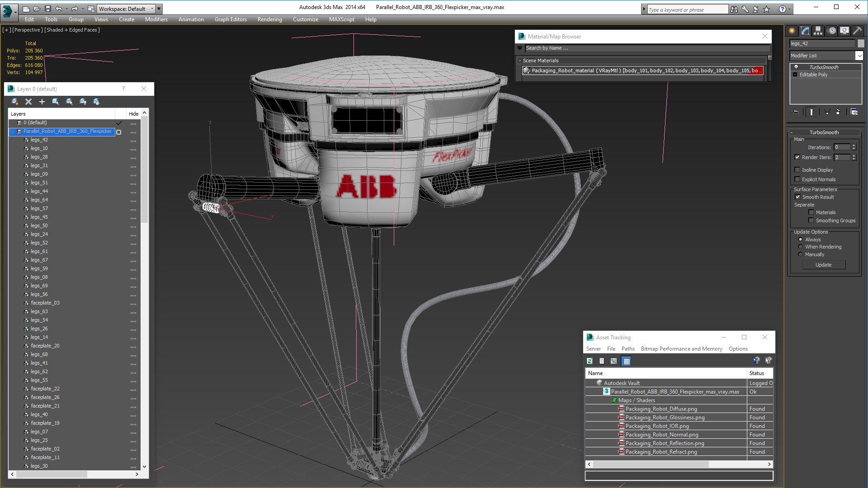Click the object color swatch next to legs_42
868x488 pixels.
(861, 43)
